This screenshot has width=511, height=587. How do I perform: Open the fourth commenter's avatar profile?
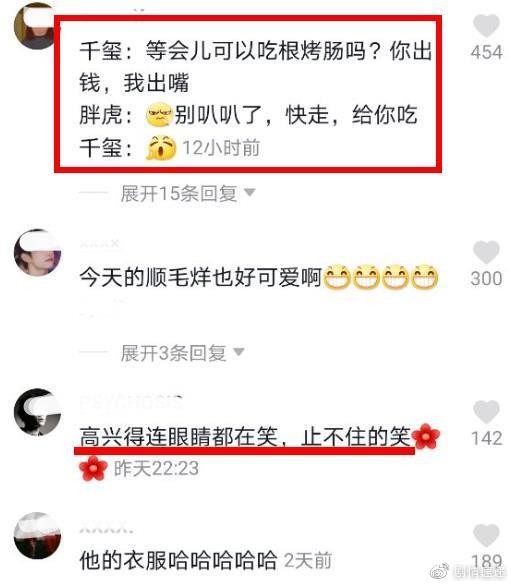[x=37, y=535]
